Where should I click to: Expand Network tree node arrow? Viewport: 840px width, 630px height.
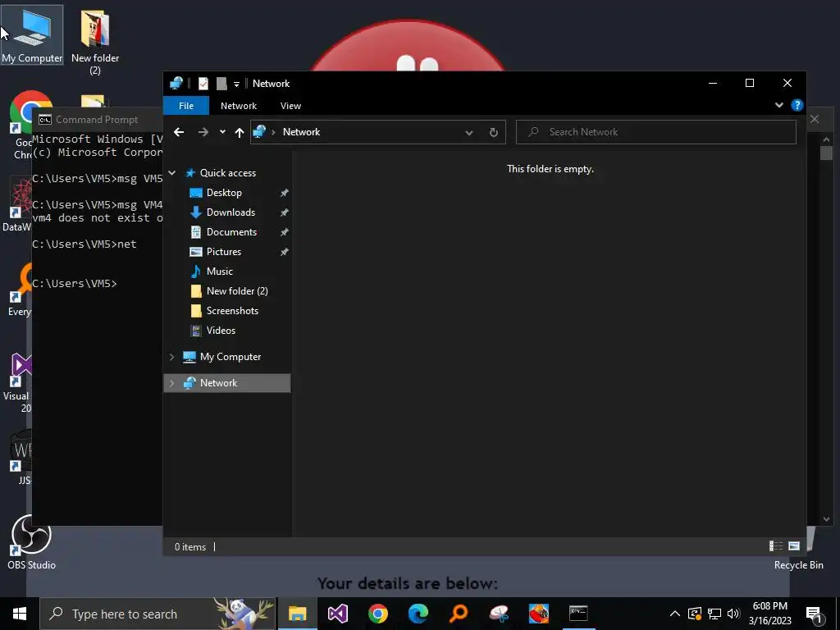172,383
